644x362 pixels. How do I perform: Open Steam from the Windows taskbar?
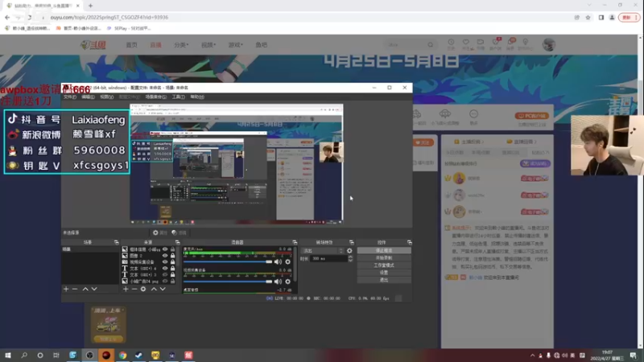coord(138,356)
